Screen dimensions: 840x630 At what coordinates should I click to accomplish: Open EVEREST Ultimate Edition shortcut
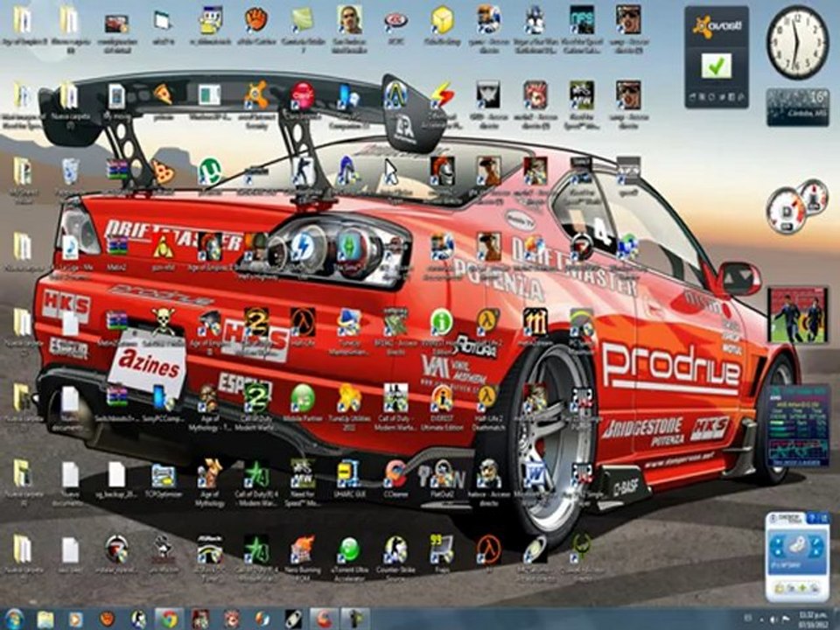[x=442, y=397]
